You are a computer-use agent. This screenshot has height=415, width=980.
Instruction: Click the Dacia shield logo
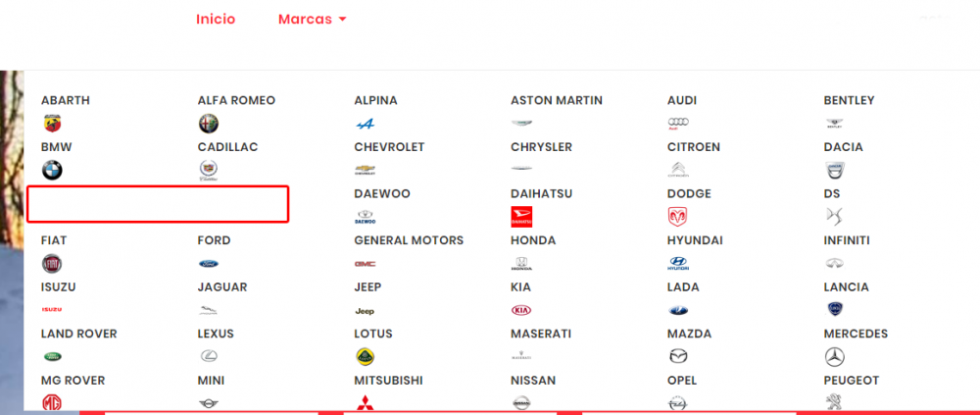pos(834,171)
